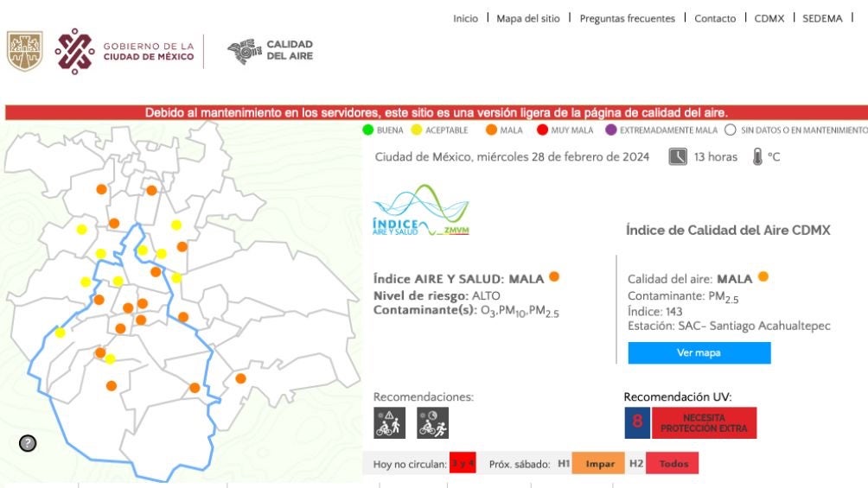The height and width of the screenshot is (488, 868).
Task: Click the Mexico City coat of arms logo
Action: point(24,52)
